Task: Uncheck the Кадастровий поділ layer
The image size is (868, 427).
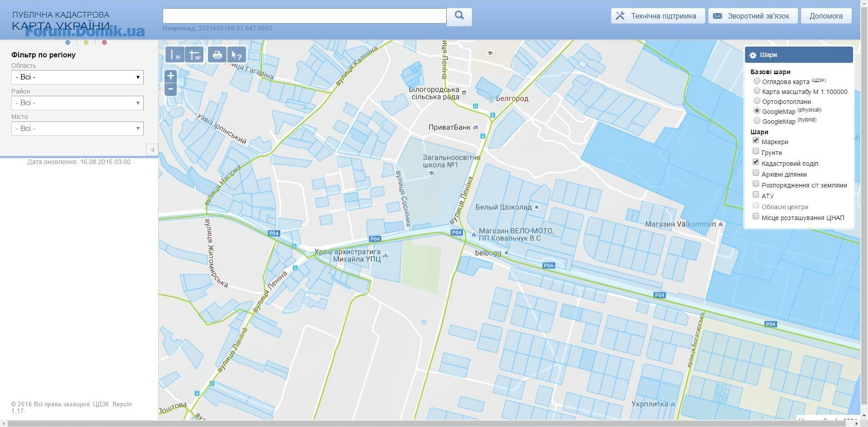Action: 756,162
